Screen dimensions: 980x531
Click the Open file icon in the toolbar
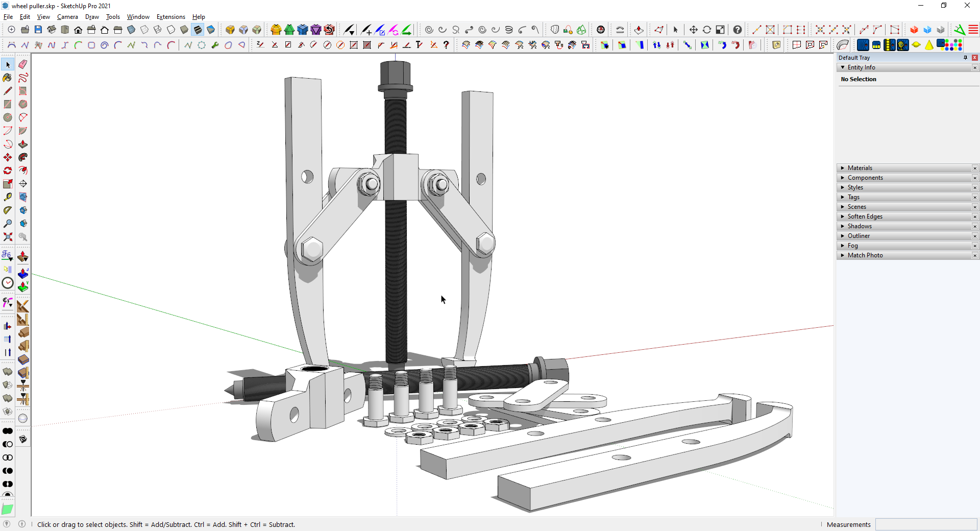(25, 30)
